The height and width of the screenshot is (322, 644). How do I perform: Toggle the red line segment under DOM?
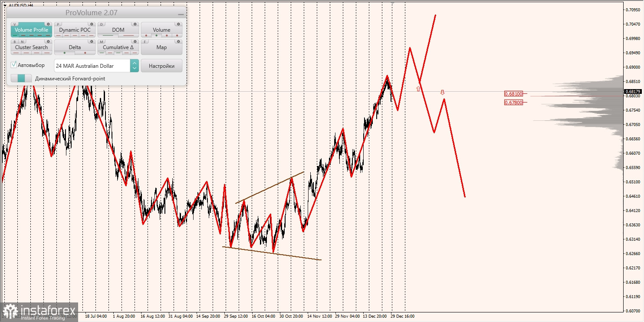[x=128, y=35]
